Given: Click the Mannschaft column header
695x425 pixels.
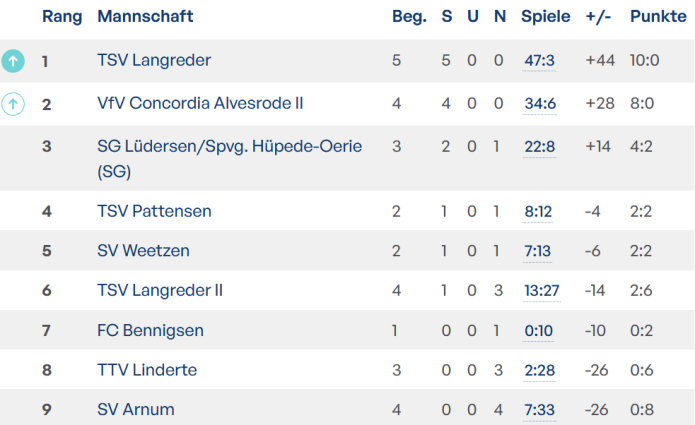Looking at the screenshot, I should click(145, 17).
